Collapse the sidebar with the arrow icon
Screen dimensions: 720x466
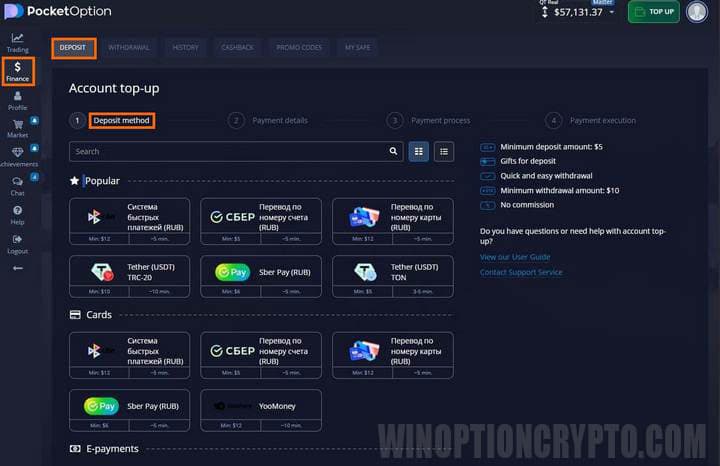[17, 268]
